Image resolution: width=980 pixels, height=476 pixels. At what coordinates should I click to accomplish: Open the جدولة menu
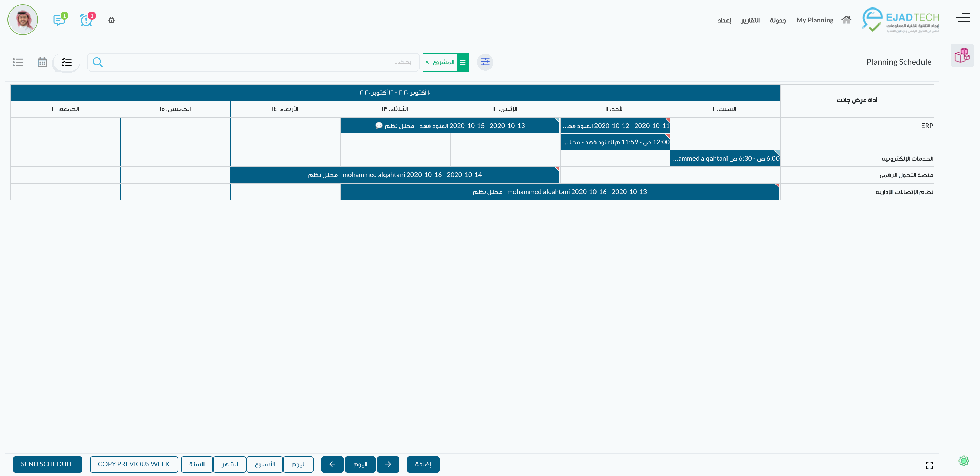click(x=778, y=20)
